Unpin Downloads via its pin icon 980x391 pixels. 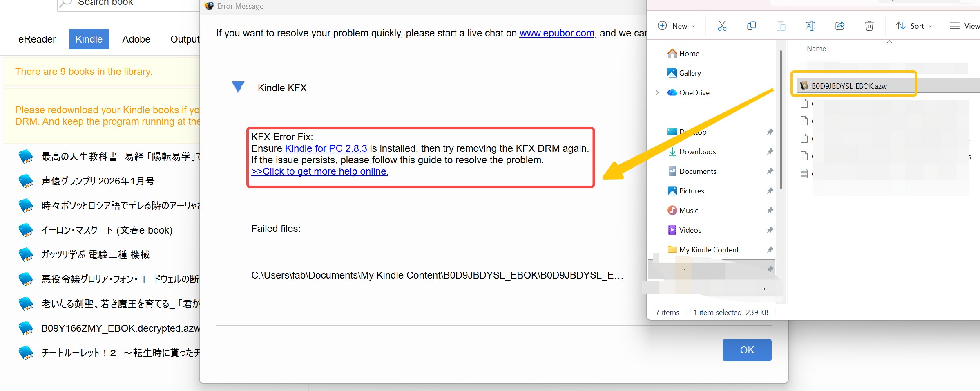tap(770, 151)
